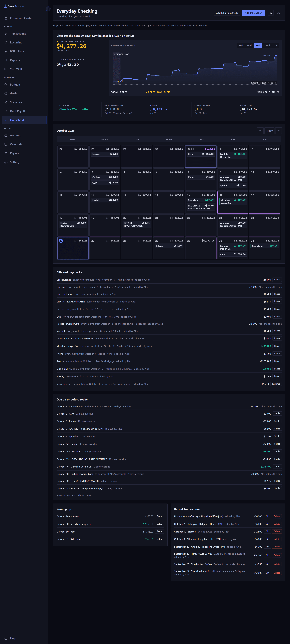Select the 30d projection range

point(241,45)
